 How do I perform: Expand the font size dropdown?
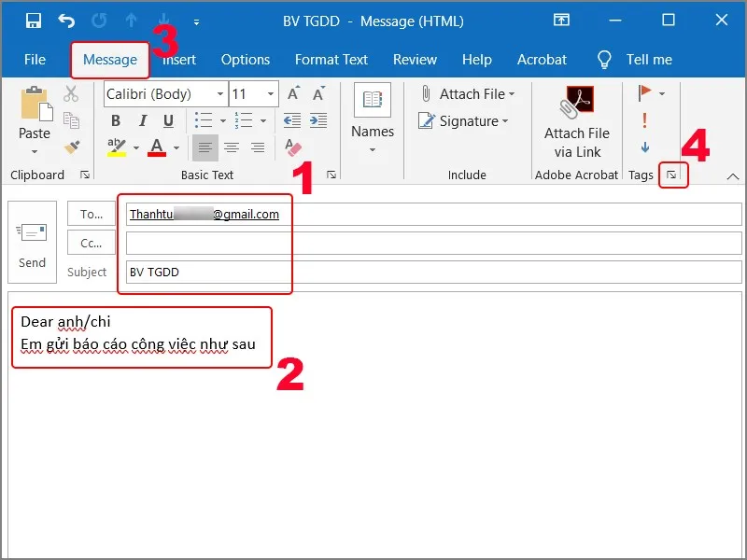[x=271, y=94]
